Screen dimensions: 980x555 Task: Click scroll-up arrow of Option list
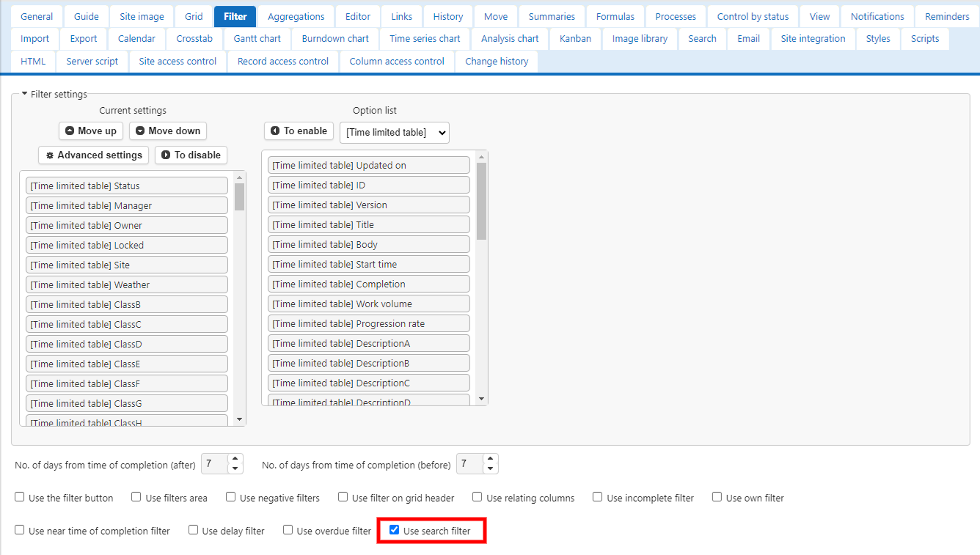pos(481,157)
